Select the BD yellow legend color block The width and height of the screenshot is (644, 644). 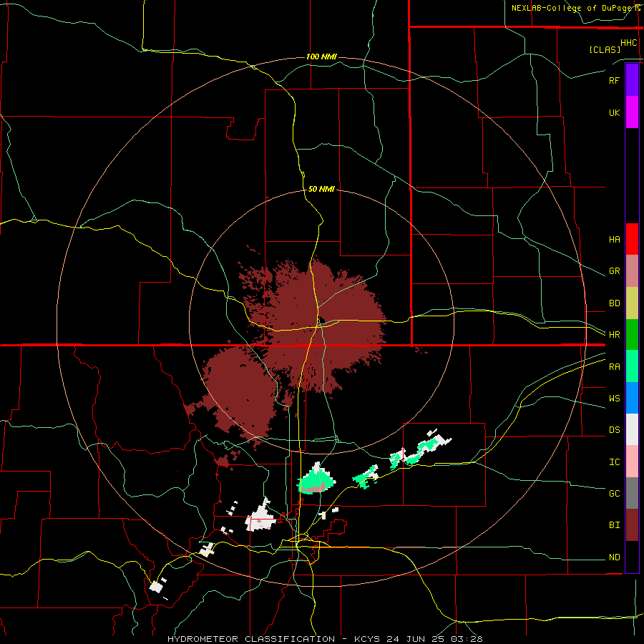632,303
